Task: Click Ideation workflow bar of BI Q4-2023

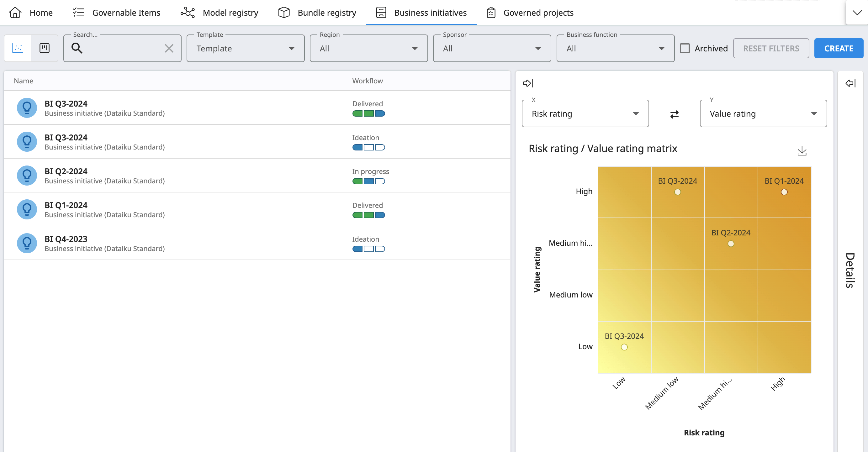Action: point(369,249)
